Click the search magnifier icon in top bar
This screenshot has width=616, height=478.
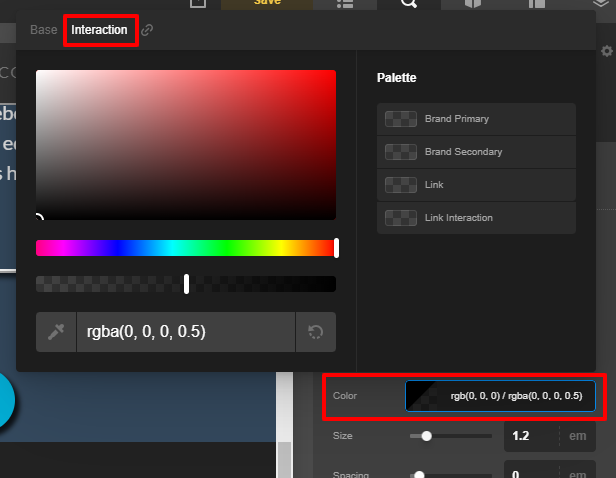coord(408,4)
